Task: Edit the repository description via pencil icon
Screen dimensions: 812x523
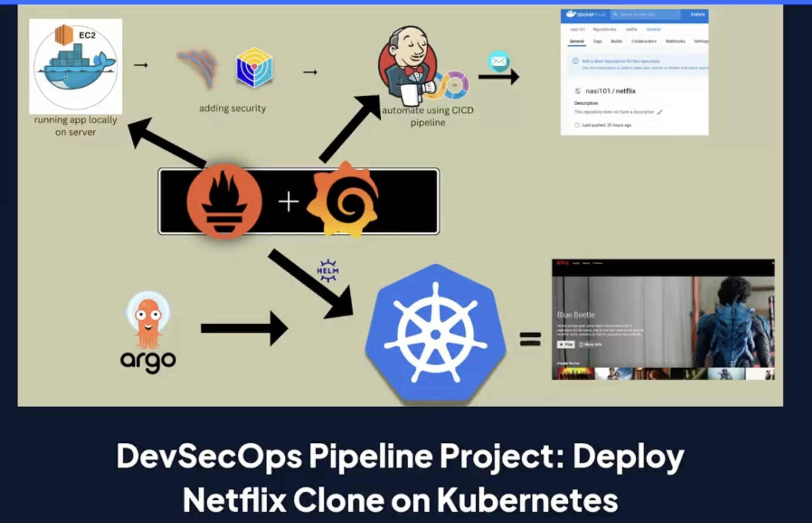Action: click(660, 112)
